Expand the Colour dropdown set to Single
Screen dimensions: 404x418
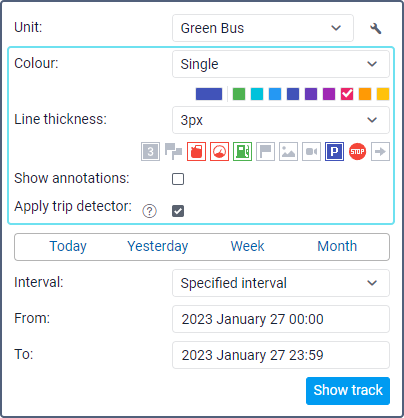281,64
